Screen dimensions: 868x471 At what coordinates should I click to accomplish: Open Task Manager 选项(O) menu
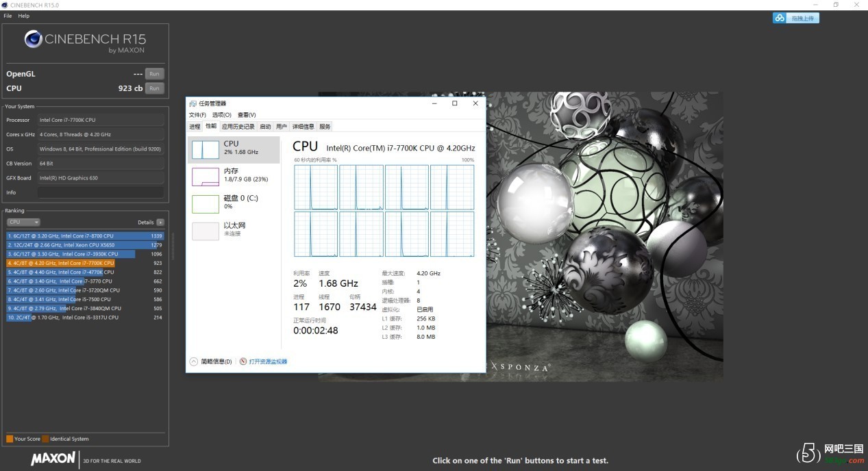pos(221,115)
